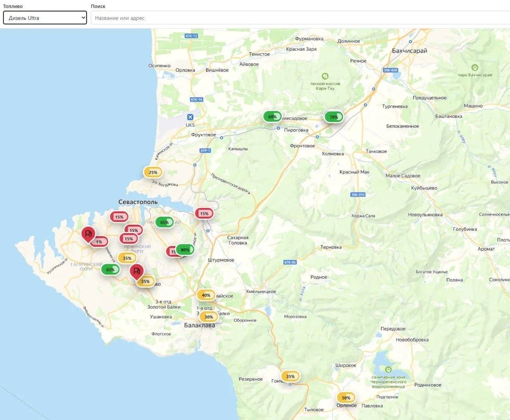Open the 50% marker near Орлиное
This screenshot has height=420, width=510.
pyautogui.click(x=346, y=398)
